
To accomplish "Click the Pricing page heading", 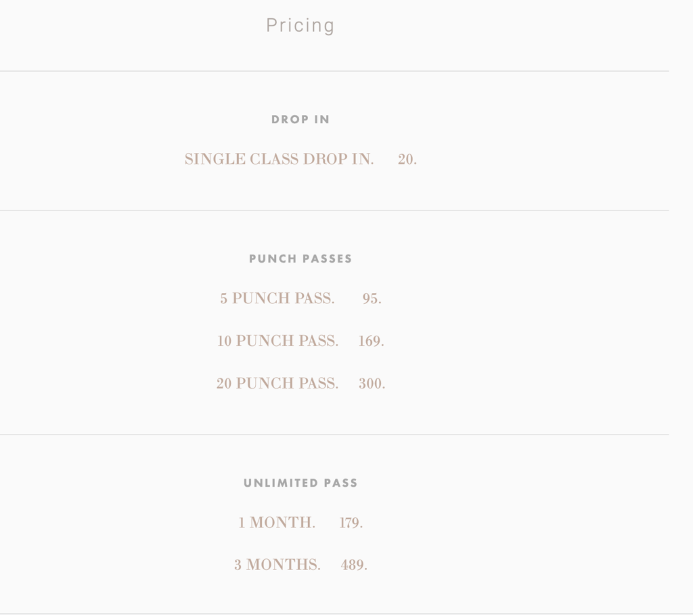I will coord(300,26).
